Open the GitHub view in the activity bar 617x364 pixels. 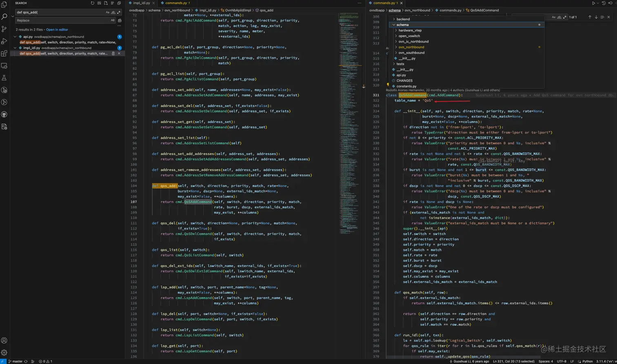(x=4, y=115)
